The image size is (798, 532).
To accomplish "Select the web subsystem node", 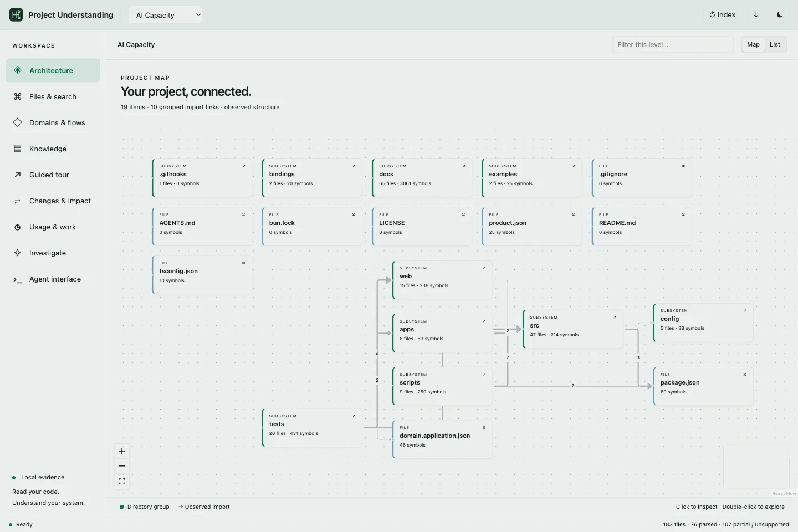I will pyautogui.click(x=442, y=280).
